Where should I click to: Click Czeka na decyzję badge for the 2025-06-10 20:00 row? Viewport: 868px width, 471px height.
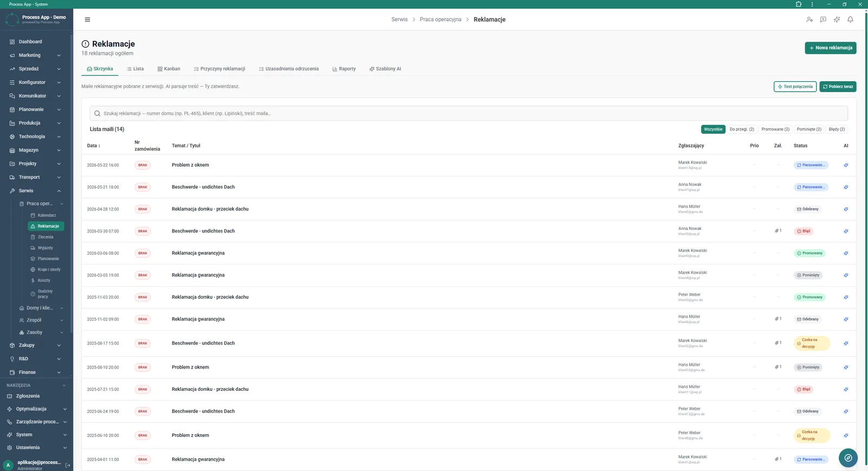tap(812, 436)
